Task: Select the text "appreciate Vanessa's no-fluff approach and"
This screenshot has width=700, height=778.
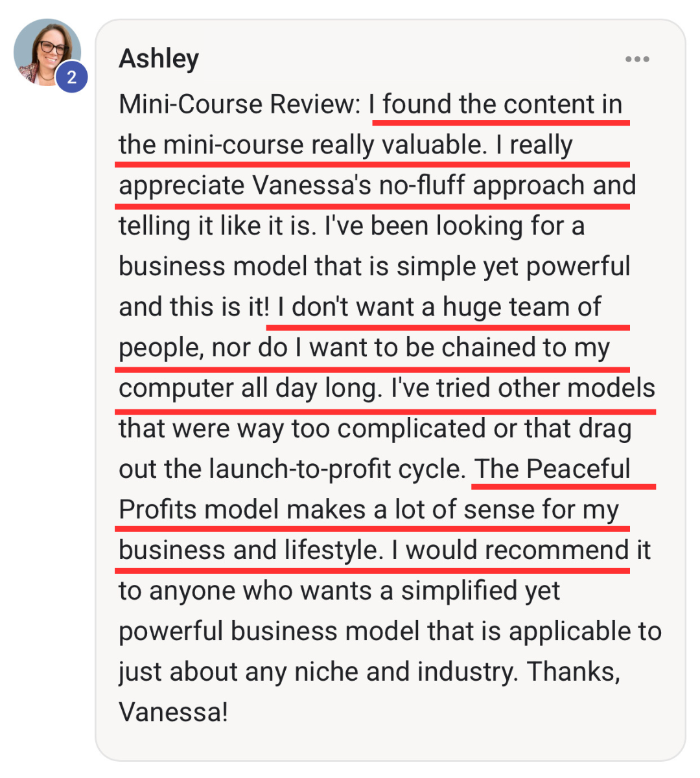Action: tap(377, 186)
